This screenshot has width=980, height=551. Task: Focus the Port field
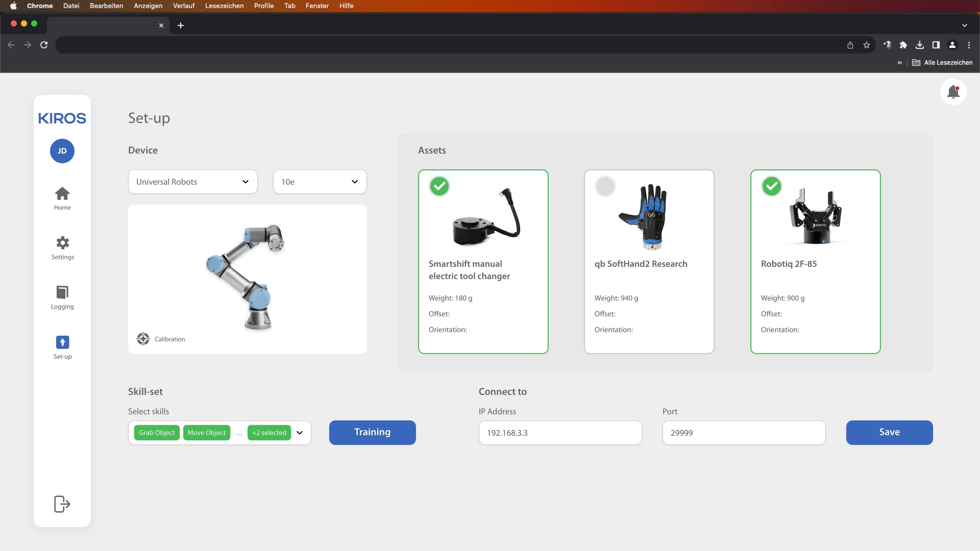(x=744, y=433)
